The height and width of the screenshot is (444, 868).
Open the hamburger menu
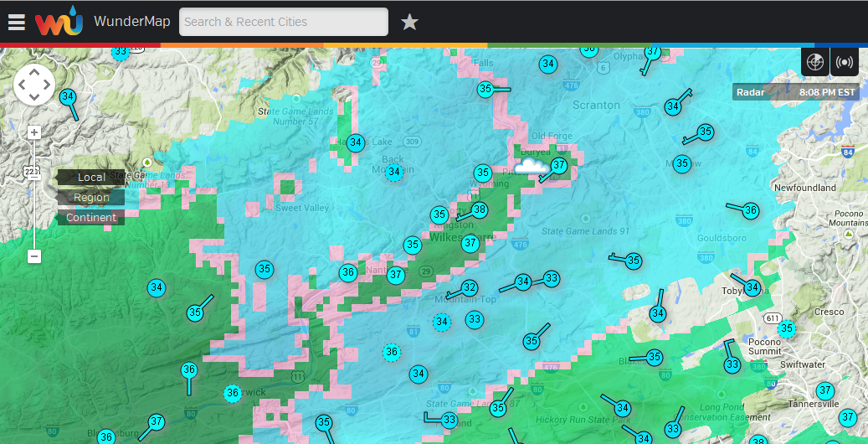point(17,23)
